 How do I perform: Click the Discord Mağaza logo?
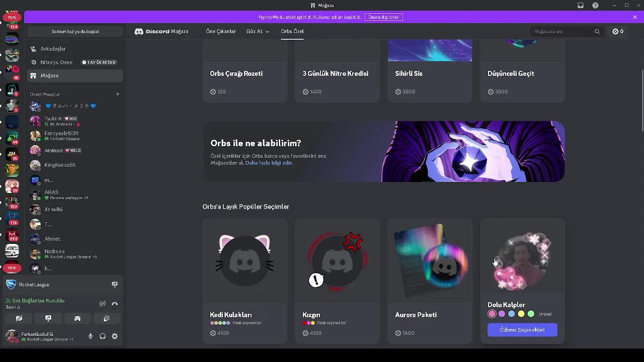coord(162,31)
